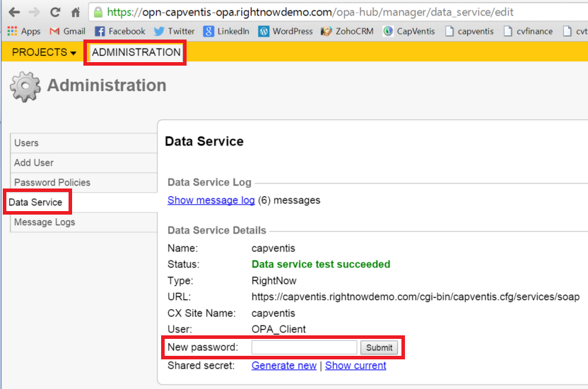Switch to the ADMINISTRATION tab
Screen dimensions: 588x389
click(x=136, y=52)
